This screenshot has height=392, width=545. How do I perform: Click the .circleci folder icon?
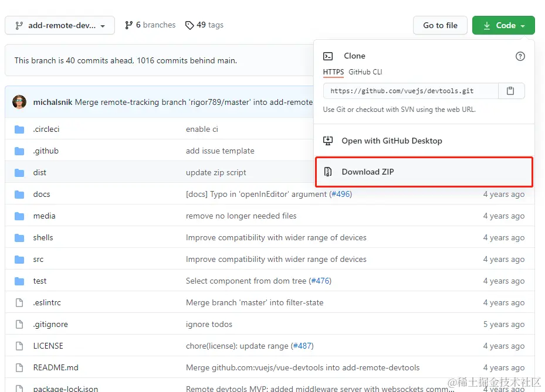click(19, 129)
